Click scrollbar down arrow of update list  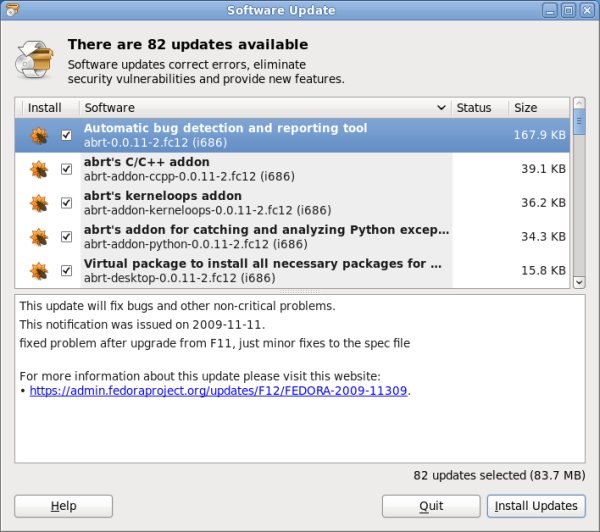[x=579, y=282]
